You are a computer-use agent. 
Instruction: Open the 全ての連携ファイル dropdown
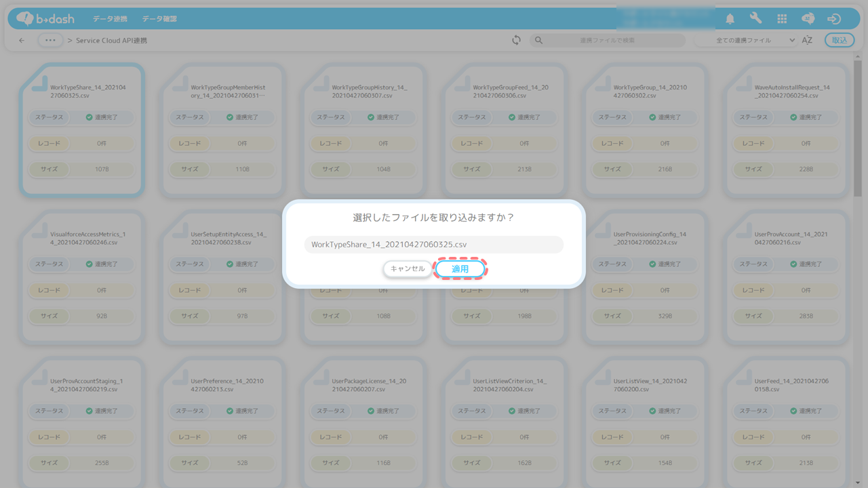pos(746,41)
